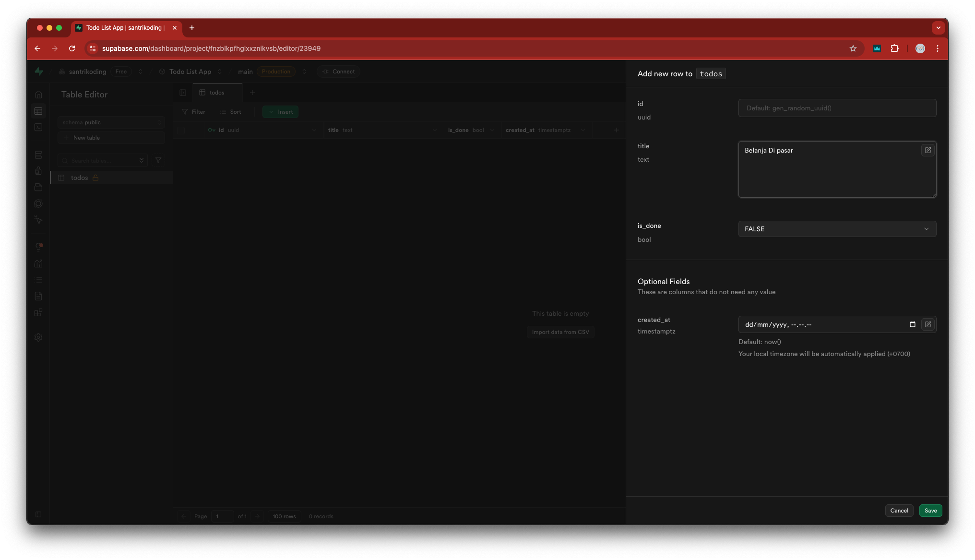This screenshot has height=560, width=975.
Task: Open the Authentication sidebar icon
Action: tap(38, 171)
